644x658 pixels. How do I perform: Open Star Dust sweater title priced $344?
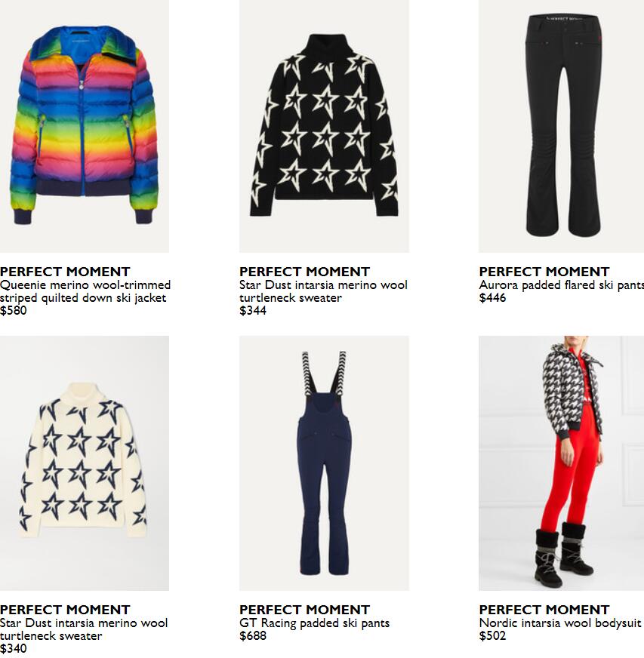323,291
